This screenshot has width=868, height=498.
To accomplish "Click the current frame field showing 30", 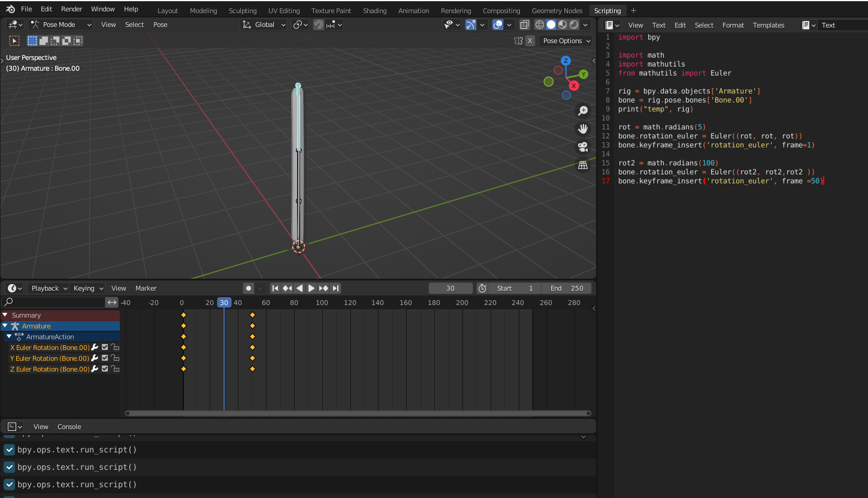I will (x=450, y=288).
